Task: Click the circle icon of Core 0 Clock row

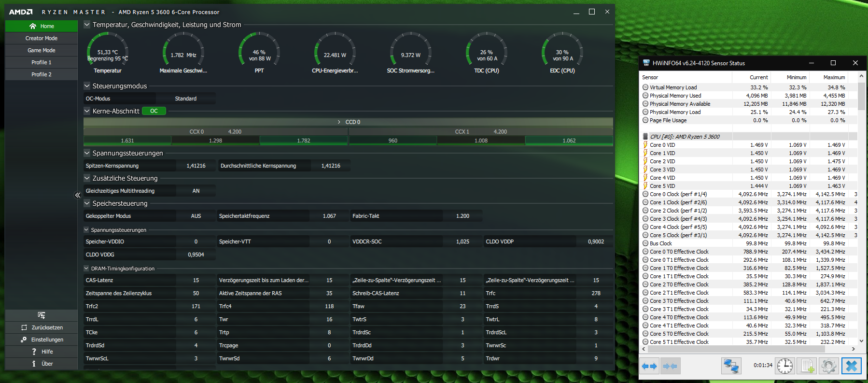Action: (x=645, y=194)
